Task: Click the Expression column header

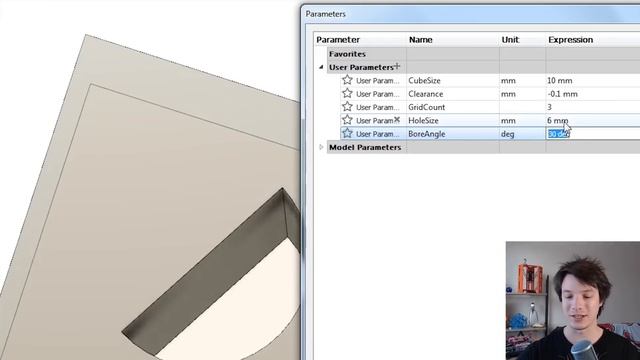Action: pos(570,40)
